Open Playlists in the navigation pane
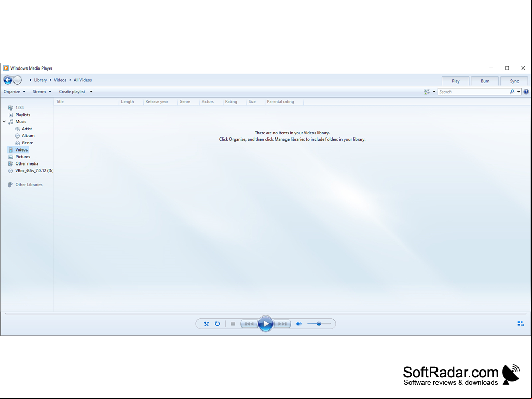Screen dimensions: 532x399 tap(19, 115)
